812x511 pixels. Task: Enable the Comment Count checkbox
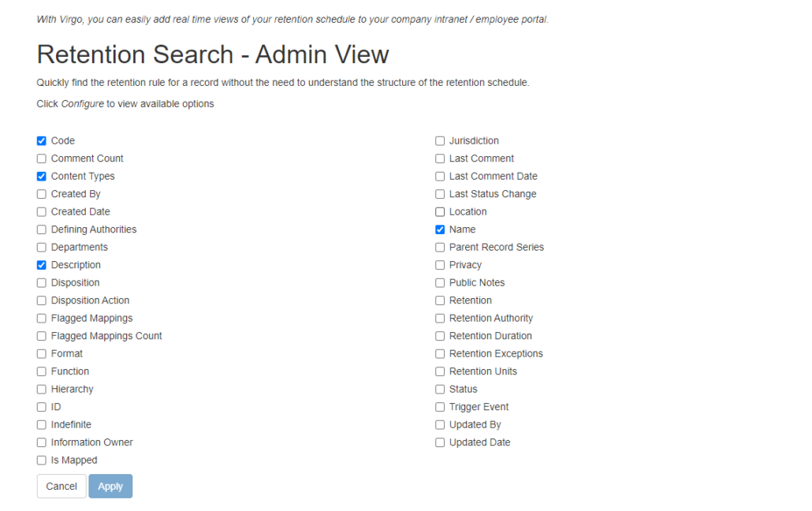click(41, 158)
